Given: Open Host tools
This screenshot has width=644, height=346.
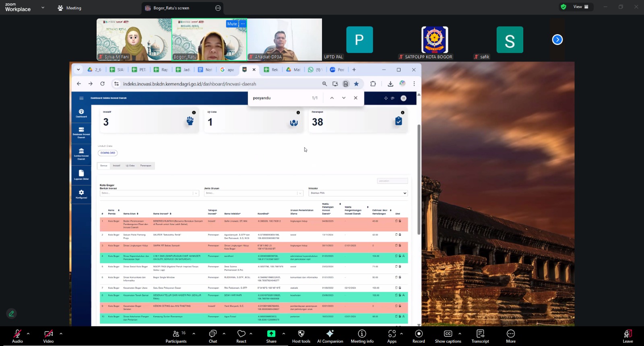Looking at the screenshot, I should (301, 334).
